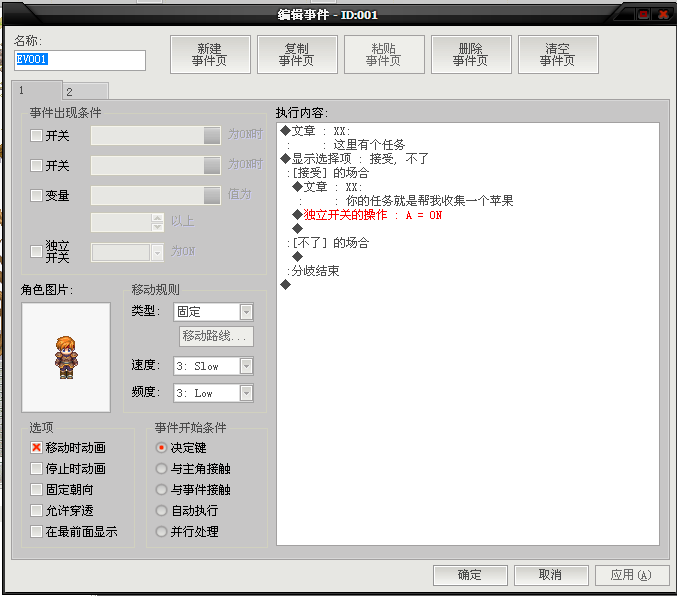Select the 决定键 trigger radio button
Screen dimensions: 677x596
[x=161, y=447]
